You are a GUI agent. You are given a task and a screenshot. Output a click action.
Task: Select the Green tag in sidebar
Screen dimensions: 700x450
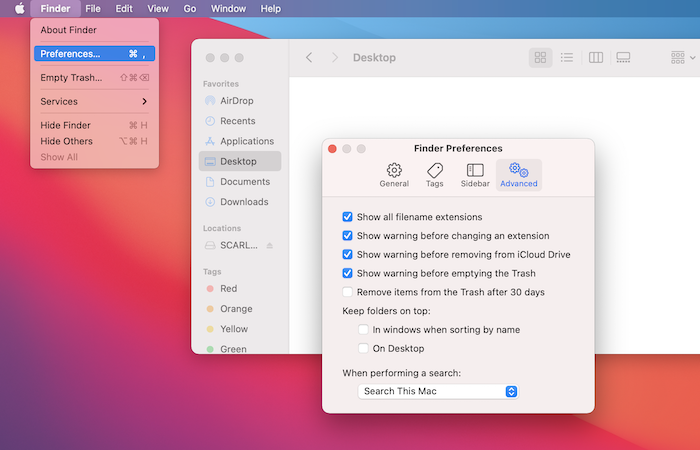pos(240,348)
